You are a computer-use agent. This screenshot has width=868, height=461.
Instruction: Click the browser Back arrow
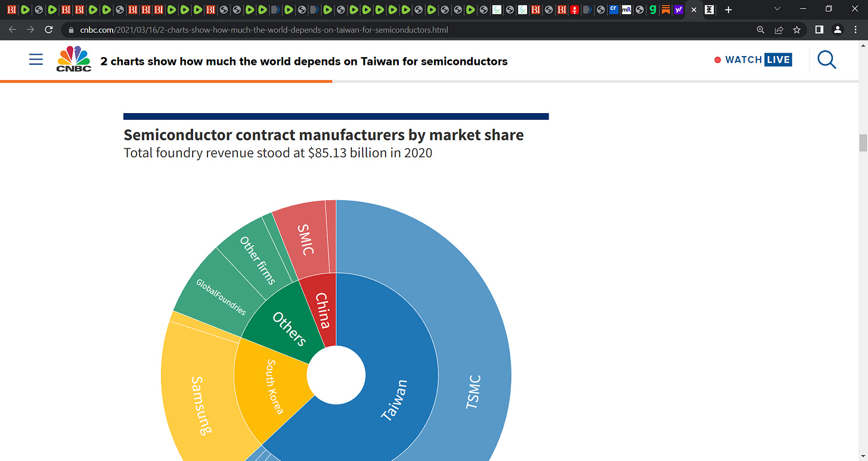13,30
